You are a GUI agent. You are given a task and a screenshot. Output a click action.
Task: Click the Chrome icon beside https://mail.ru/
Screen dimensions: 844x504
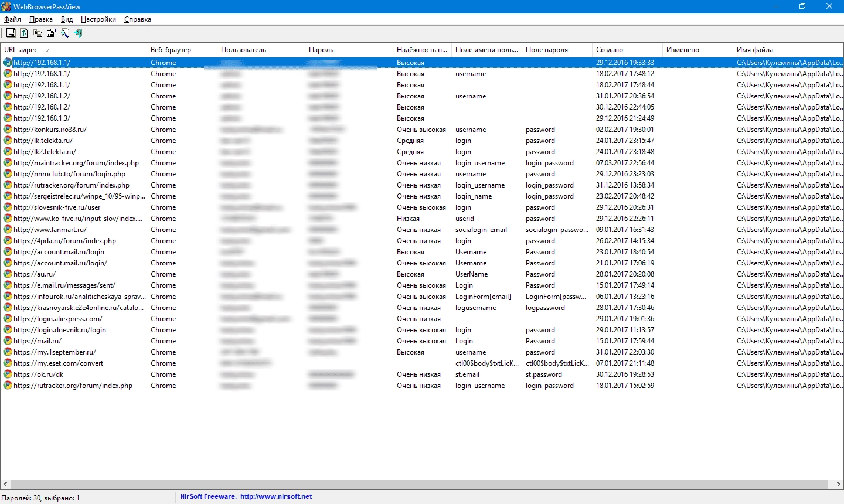pos(8,341)
